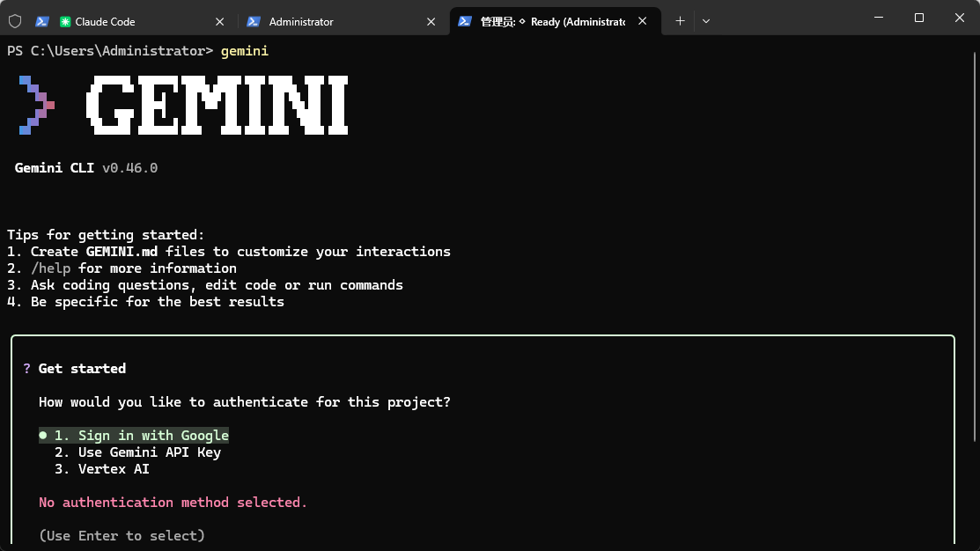
Task: Click 'Tips for getting started:' line
Action: click(106, 235)
